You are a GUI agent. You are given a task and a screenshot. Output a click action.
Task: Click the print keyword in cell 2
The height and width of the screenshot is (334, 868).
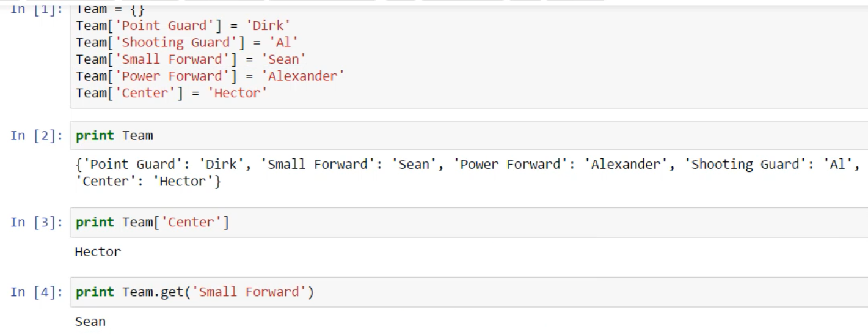pyautogui.click(x=95, y=136)
